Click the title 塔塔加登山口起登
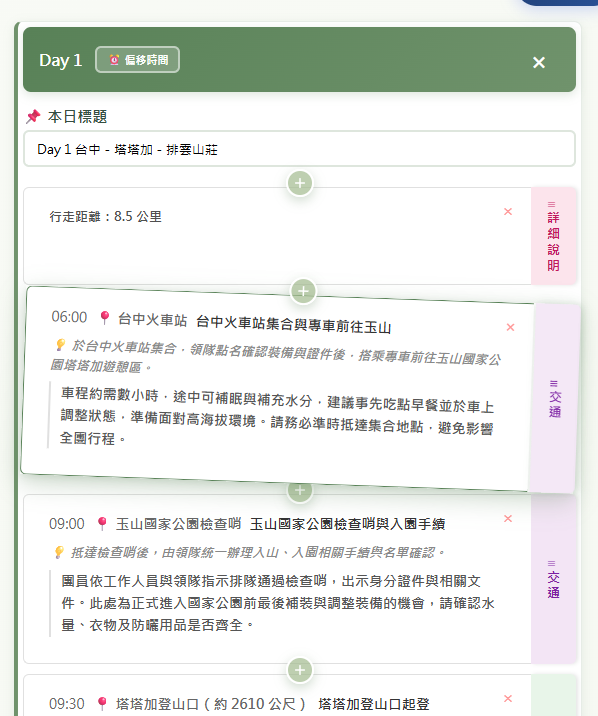The height and width of the screenshot is (716, 598). click(x=374, y=704)
